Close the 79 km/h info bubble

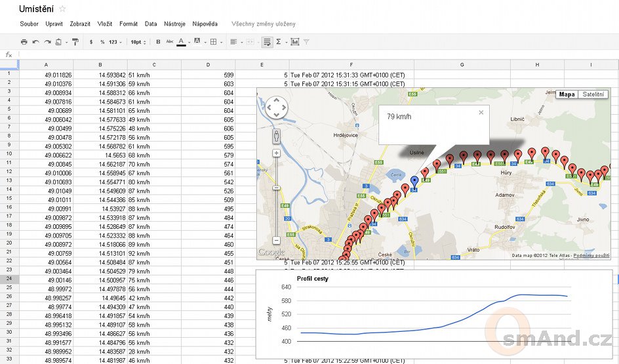click(x=481, y=113)
